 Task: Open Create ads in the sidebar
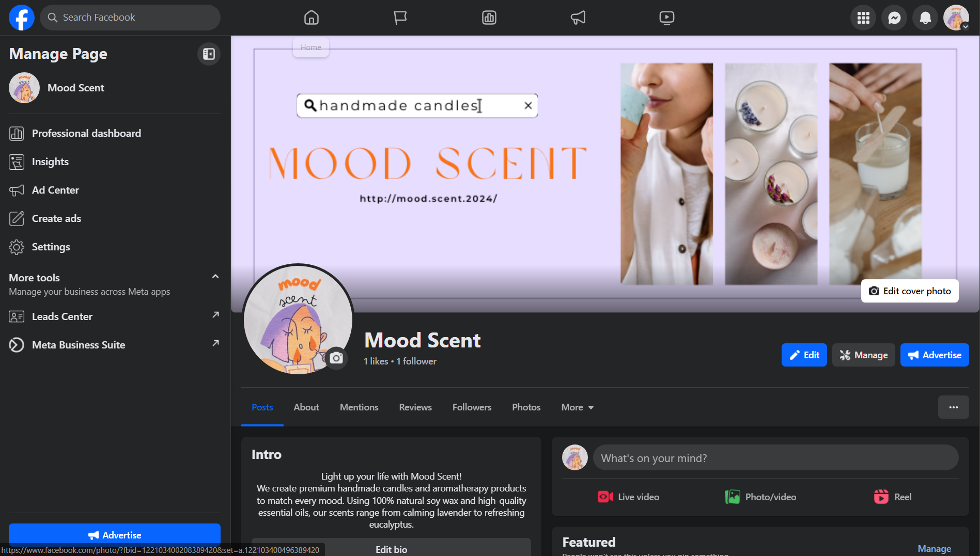pos(115,218)
